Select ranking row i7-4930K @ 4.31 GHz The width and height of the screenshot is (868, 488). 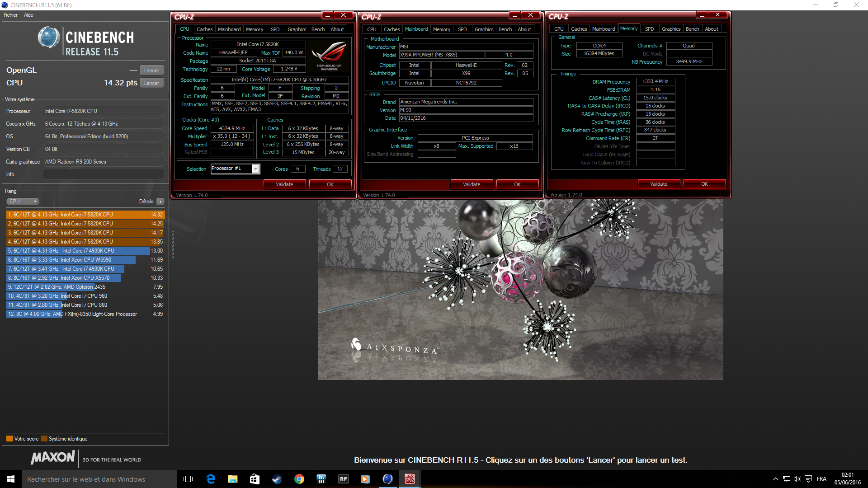85,251
